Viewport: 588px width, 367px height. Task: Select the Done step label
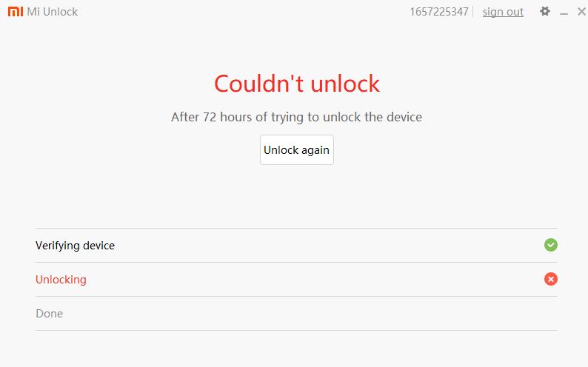pyautogui.click(x=49, y=314)
